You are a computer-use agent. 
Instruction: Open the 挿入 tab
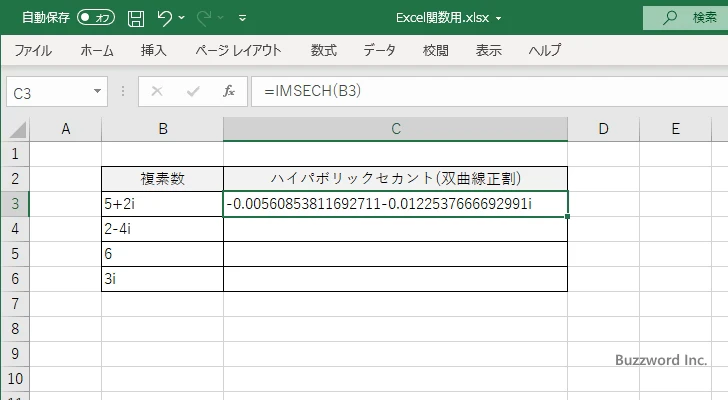(154, 50)
